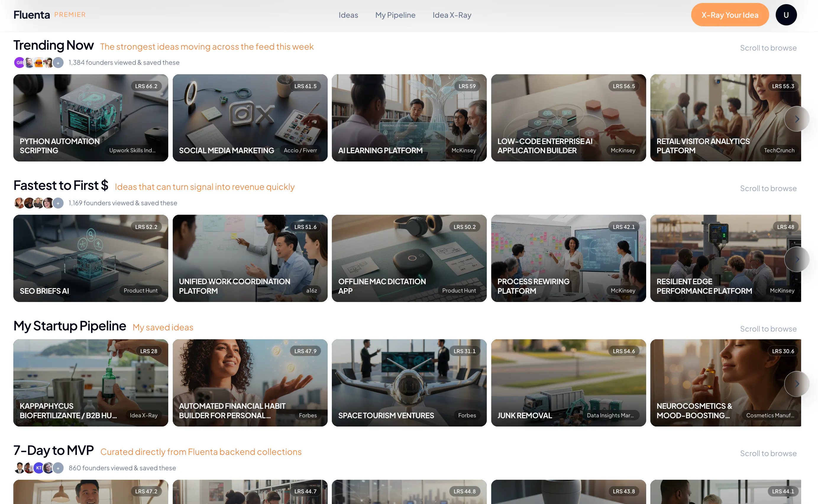Open the Neurocosmetics & Mood-Boosting card
This screenshot has height=504, width=818.
pos(725,383)
